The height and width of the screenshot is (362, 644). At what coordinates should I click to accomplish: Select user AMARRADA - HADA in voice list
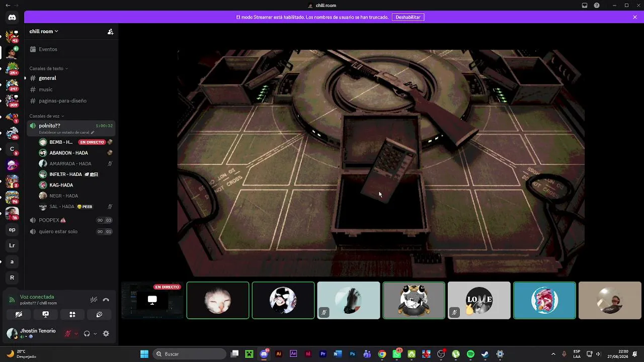click(76, 163)
